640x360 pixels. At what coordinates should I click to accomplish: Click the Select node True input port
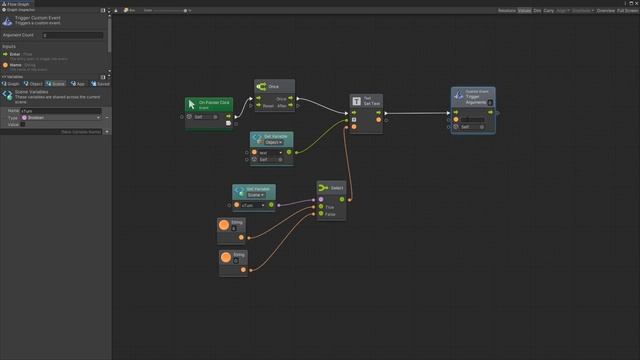[x=321, y=207]
